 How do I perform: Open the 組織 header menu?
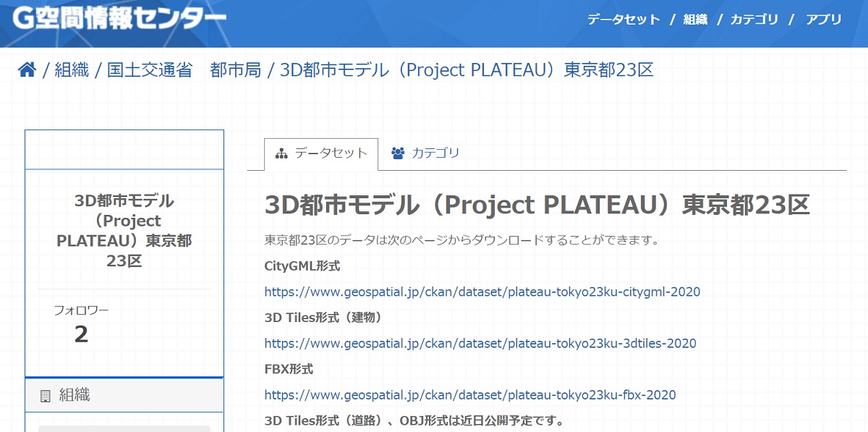click(695, 20)
